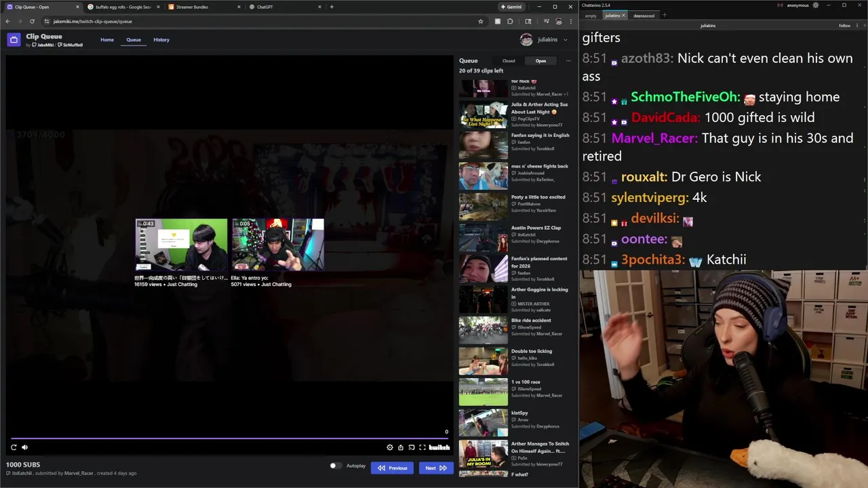Switch to the deansocool Chatterino tab

644,16
